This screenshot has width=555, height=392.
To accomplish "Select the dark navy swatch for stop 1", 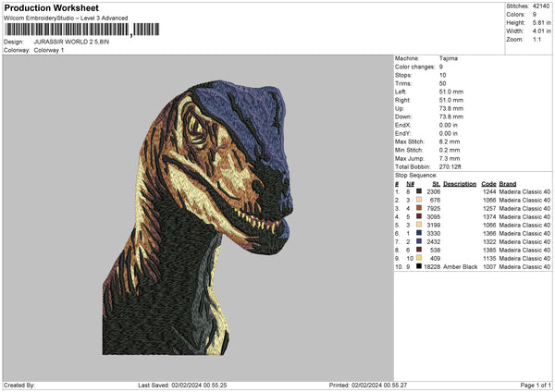I will tap(419, 191).
